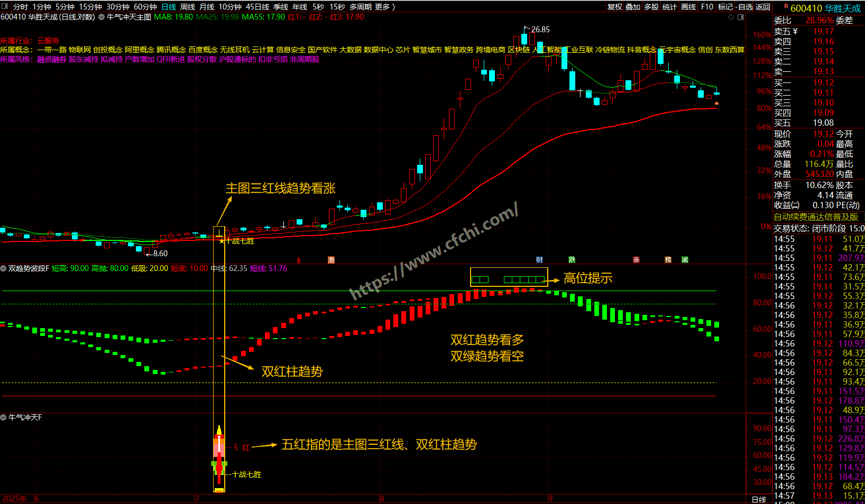The width and height of the screenshot is (865, 504).
Task: Switch to 分时 intraday view
Action: pos(21,7)
